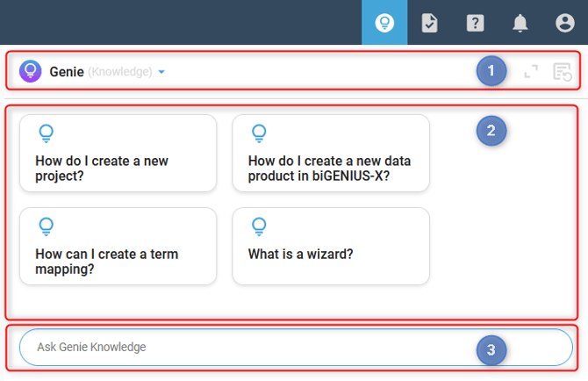Screen dimensions: 588x381
Task: Show notifications via the bell icon
Action: tap(520, 23)
